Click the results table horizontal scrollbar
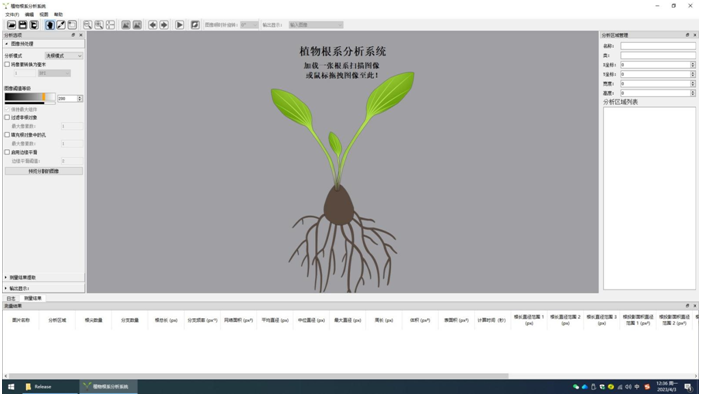The height and width of the screenshot is (396, 701). 258,376
